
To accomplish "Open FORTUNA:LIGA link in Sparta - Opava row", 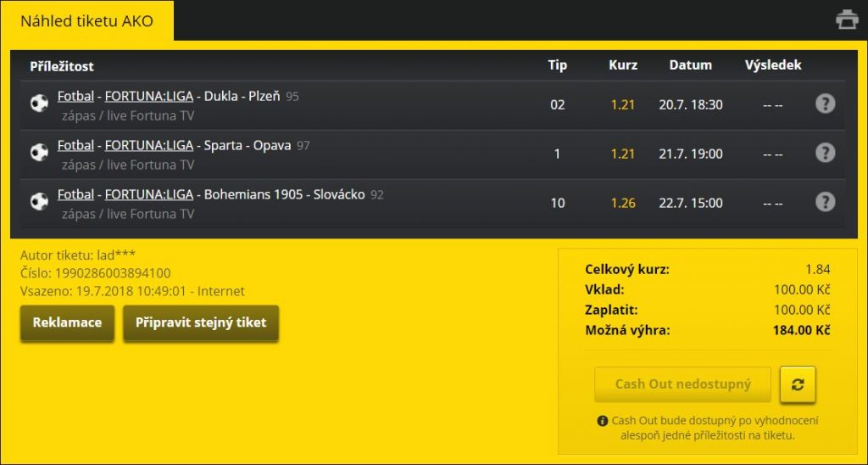I will click(149, 145).
